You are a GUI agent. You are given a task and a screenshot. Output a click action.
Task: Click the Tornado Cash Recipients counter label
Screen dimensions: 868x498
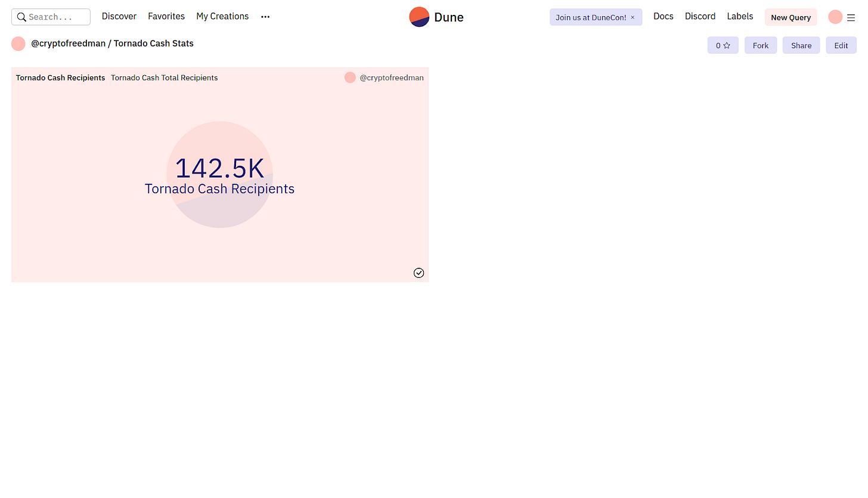pos(219,188)
